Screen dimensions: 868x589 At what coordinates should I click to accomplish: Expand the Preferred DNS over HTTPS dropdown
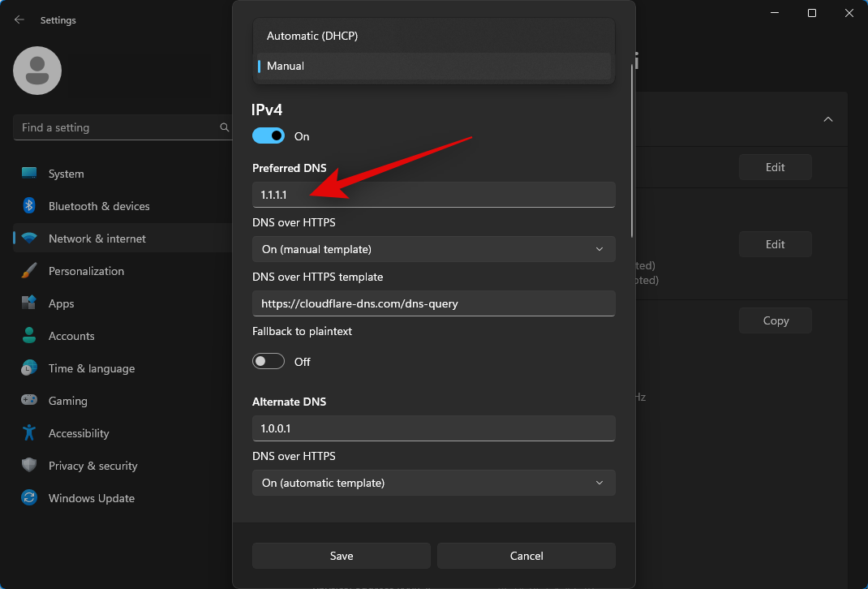point(433,249)
